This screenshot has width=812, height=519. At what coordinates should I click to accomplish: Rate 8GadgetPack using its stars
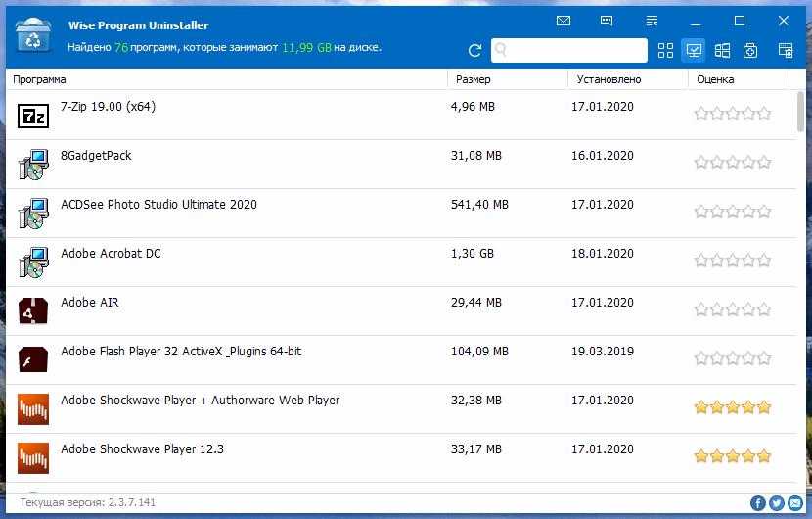point(732,163)
